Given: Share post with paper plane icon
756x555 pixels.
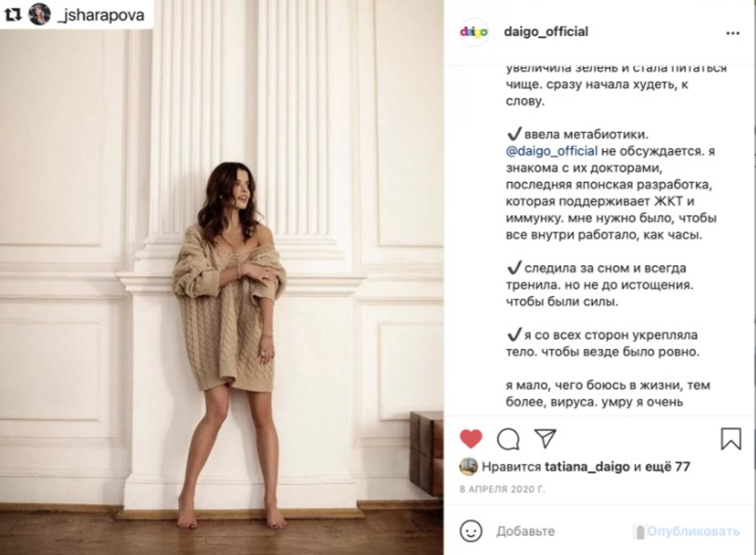Looking at the screenshot, I should 545,438.
